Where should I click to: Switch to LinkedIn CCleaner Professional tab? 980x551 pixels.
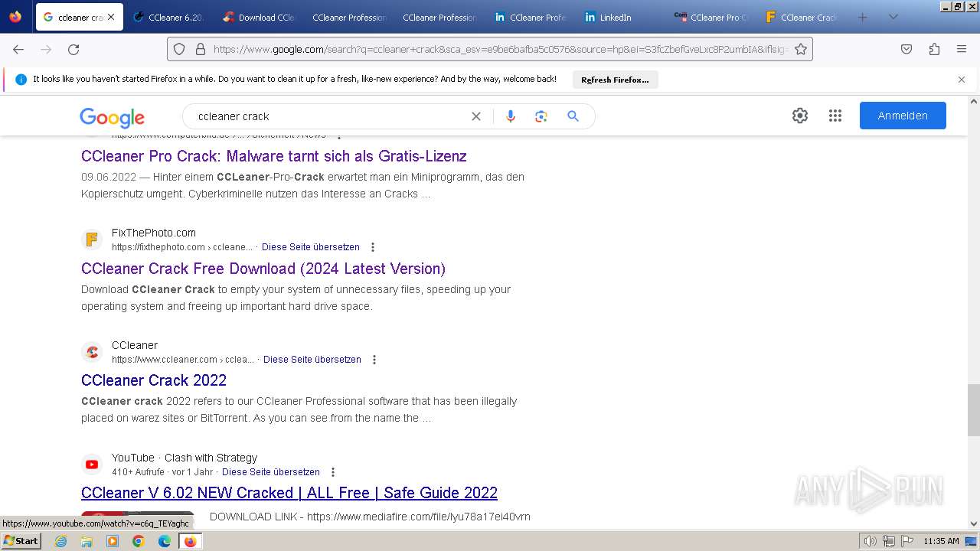click(530, 17)
